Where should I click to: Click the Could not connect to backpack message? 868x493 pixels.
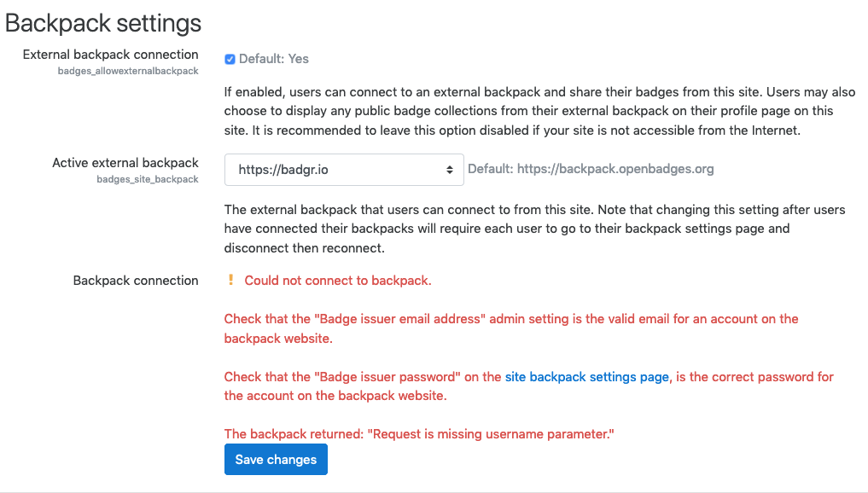tap(338, 281)
